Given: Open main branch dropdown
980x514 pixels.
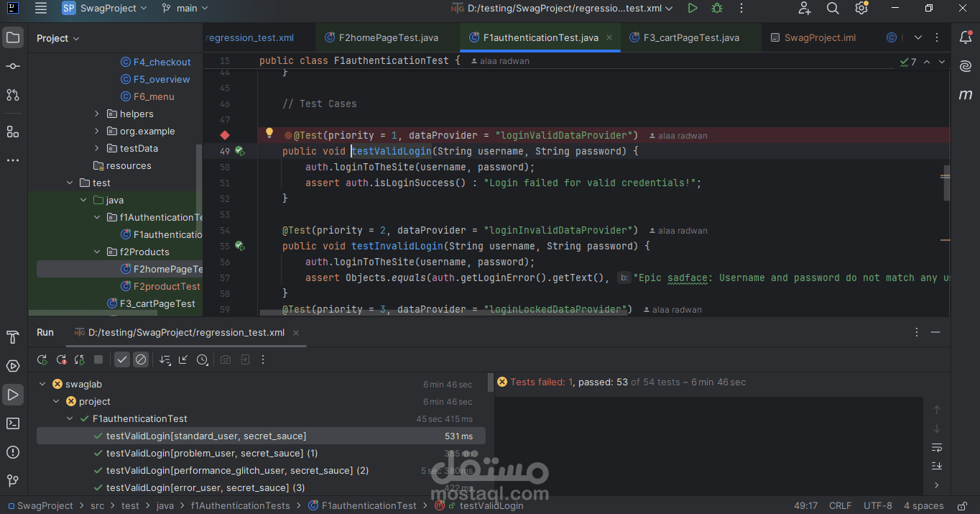Looking at the screenshot, I should [185, 9].
